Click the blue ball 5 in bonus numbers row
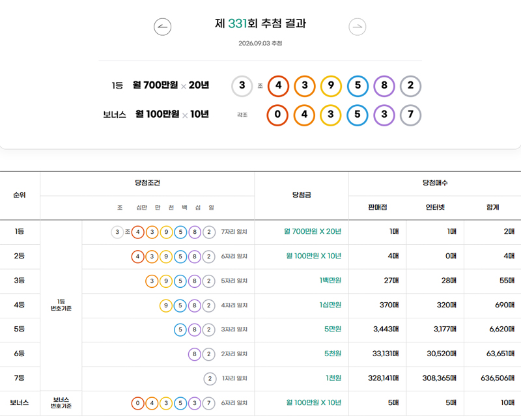 [357, 115]
